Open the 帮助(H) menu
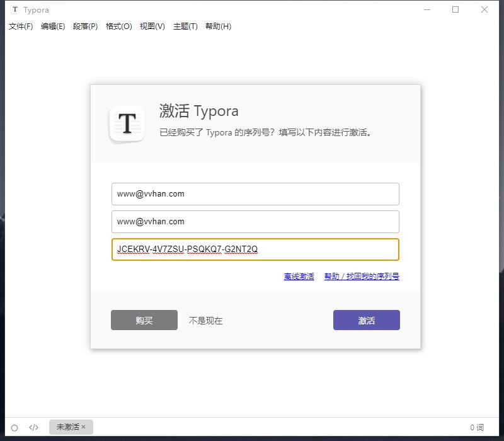 click(x=218, y=26)
